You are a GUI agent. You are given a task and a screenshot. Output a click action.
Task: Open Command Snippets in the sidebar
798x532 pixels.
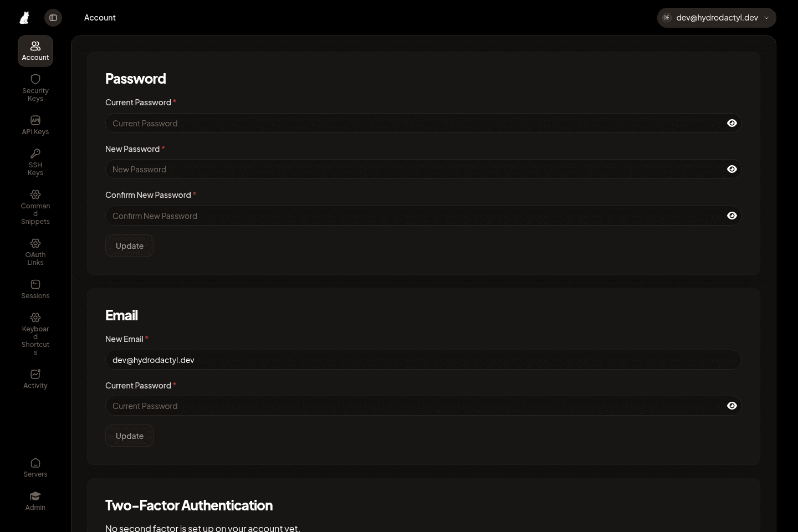pos(35,207)
